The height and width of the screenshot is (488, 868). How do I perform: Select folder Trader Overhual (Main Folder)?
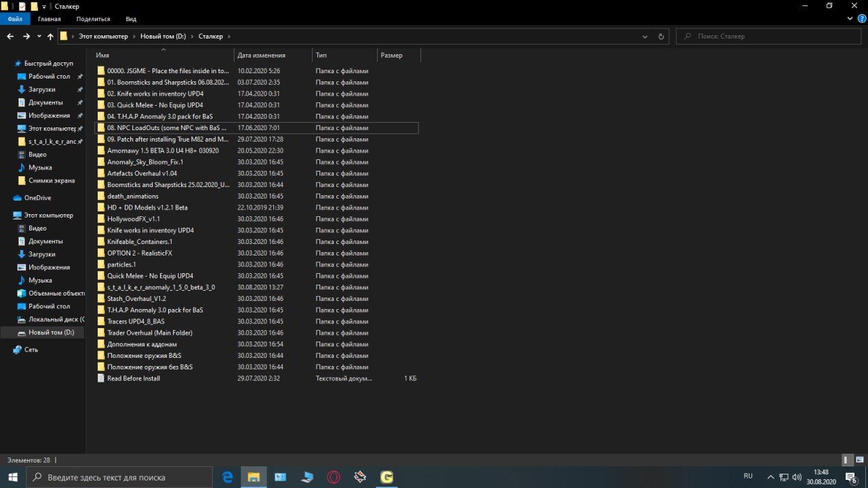coord(150,333)
